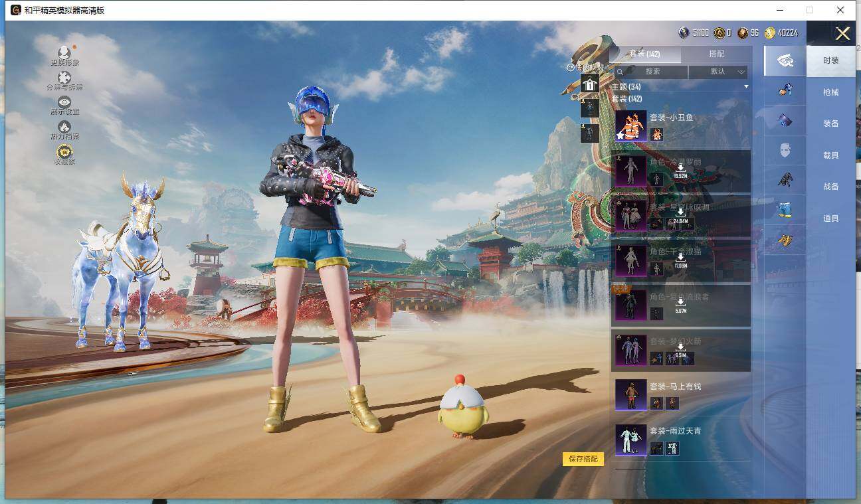Screen dimensions: 861x504
Task: Select the face mask category icon
Action: point(785,150)
